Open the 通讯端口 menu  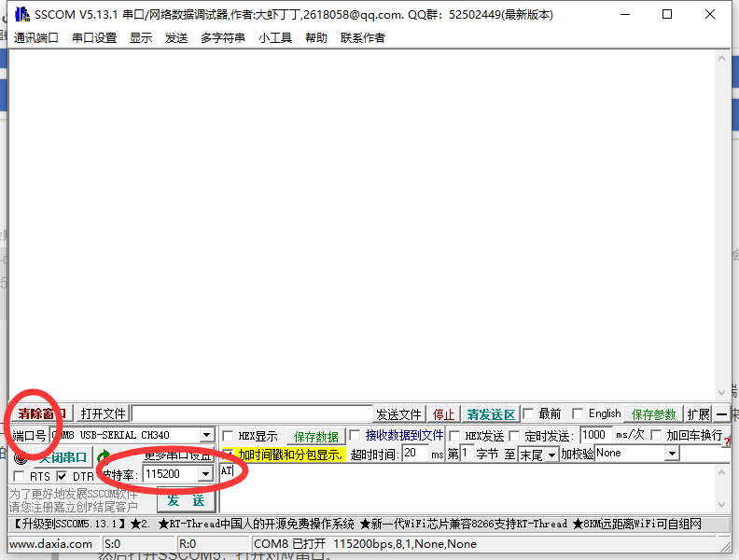coord(35,37)
